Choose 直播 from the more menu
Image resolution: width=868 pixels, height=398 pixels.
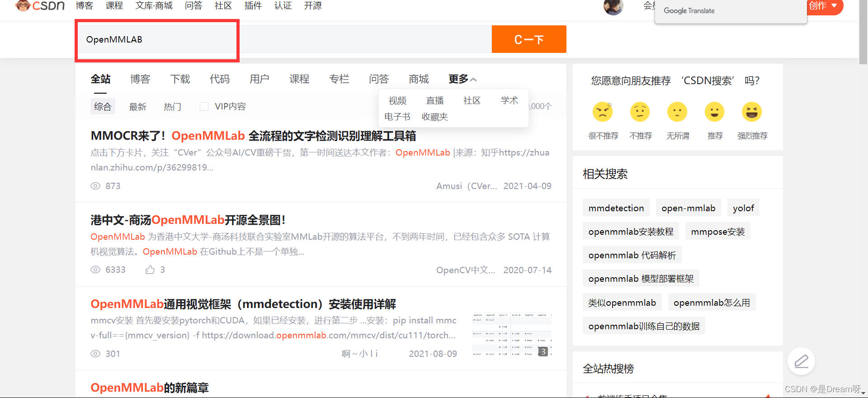[435, 100]
